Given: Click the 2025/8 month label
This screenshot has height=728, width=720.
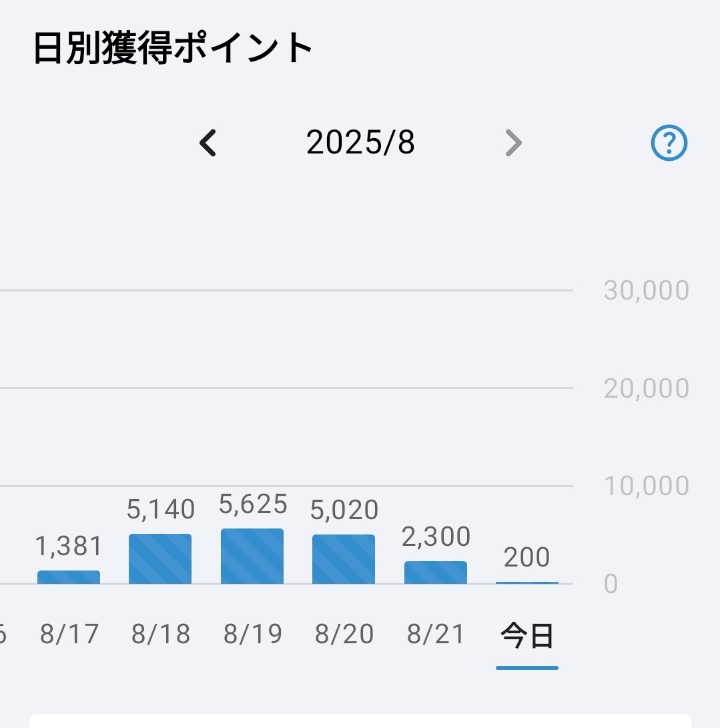Looking at the screenshot, I should [x=360, y=143].
